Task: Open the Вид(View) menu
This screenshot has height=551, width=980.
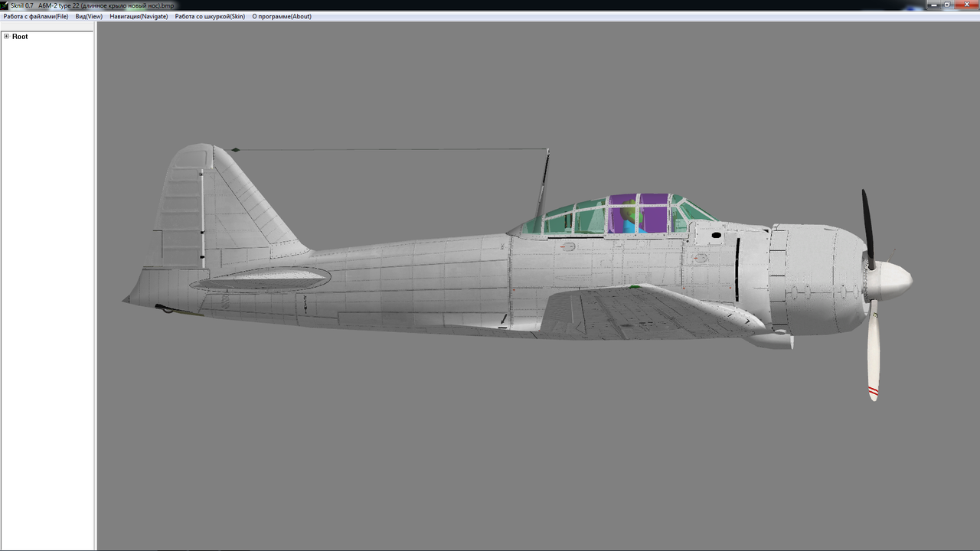Action: (x=90, y=16)
